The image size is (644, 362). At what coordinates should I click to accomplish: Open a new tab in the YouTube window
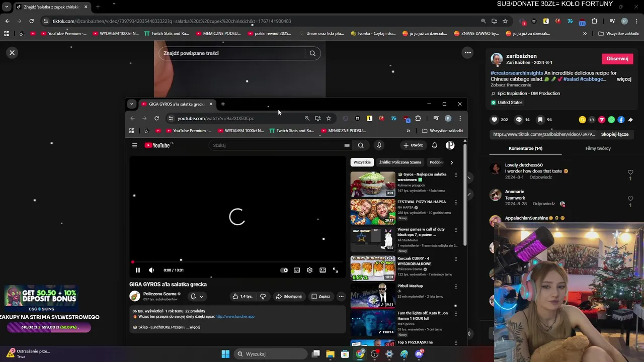[x=223, y=104]
